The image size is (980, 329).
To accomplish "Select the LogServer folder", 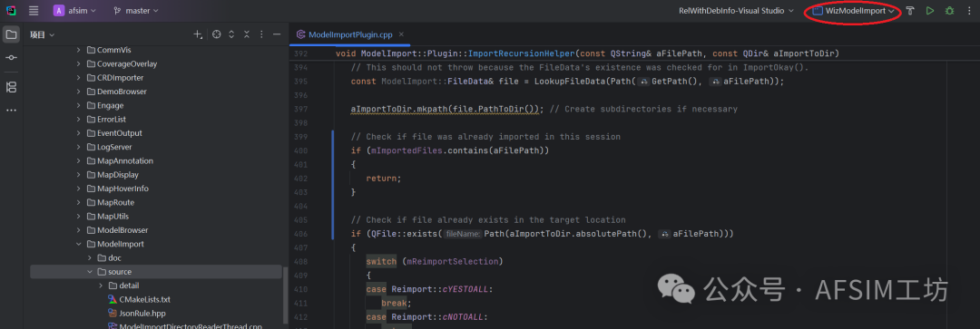I will click(115, 147).
